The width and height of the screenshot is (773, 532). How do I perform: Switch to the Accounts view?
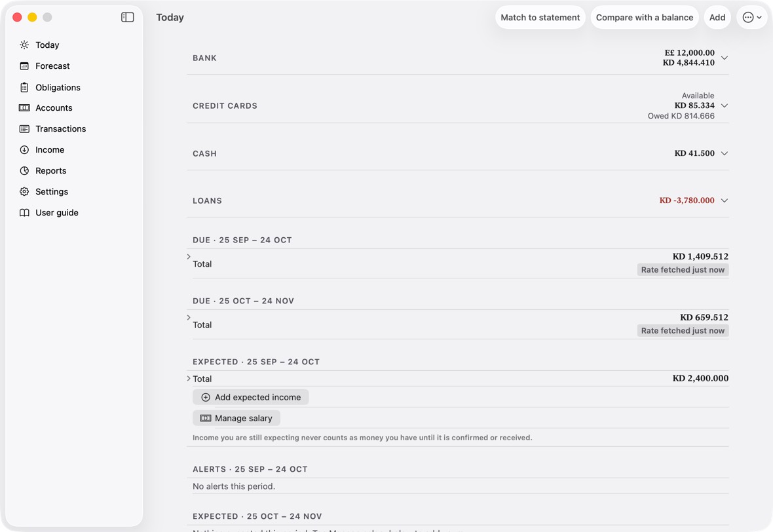pos(54,108)
